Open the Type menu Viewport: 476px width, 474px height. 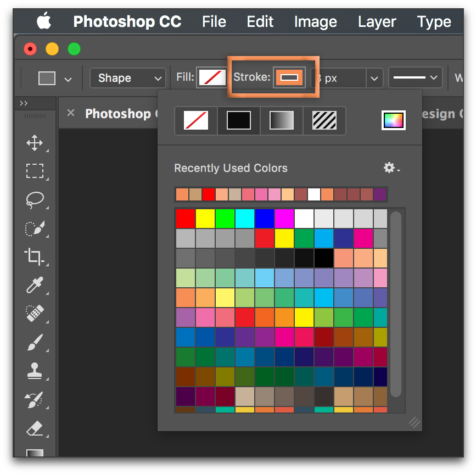(x=434, y=22)
